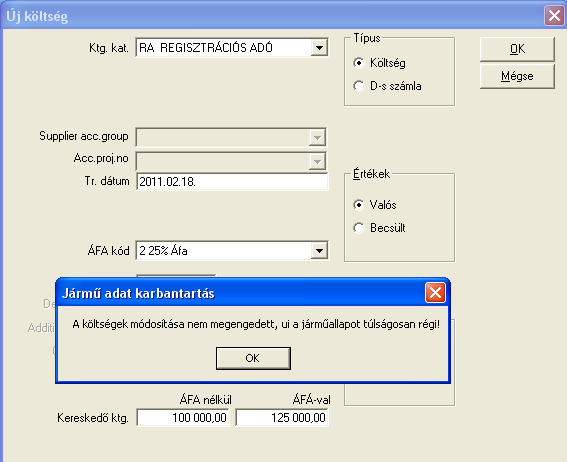567x462 pixels.
Task: Expand the Acc.proj.no dropdown arrow
Action: (317, 161)
